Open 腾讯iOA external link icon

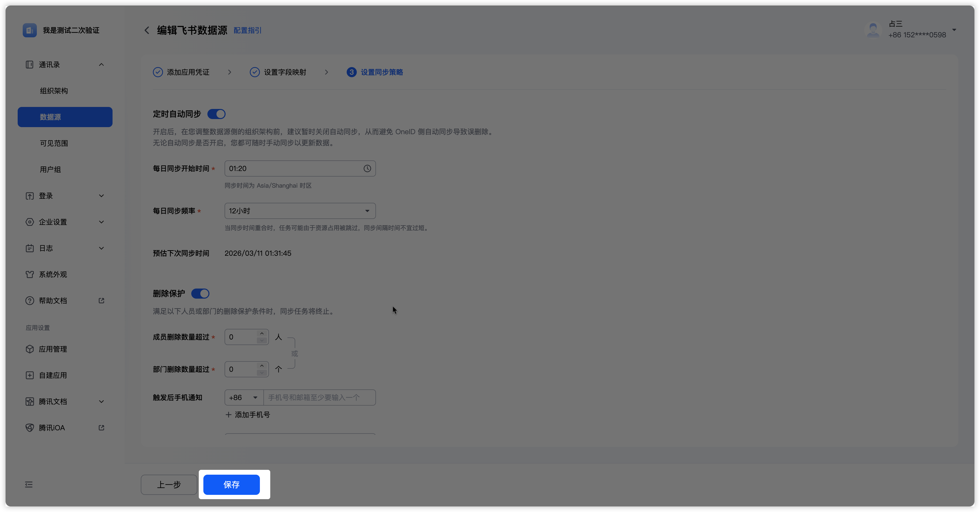pyautogui.click(x=101, y=428)
